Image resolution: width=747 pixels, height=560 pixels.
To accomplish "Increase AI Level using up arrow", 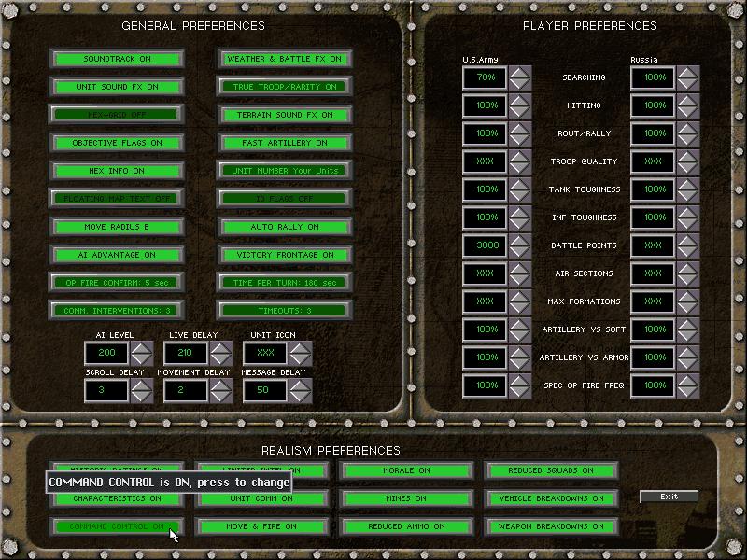I will coord(142,347).
